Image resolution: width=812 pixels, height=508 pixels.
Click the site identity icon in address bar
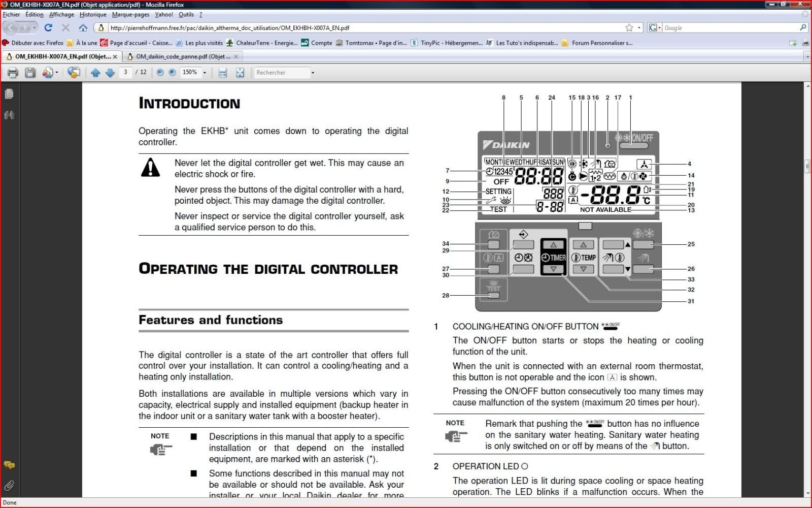coord(101,28)
